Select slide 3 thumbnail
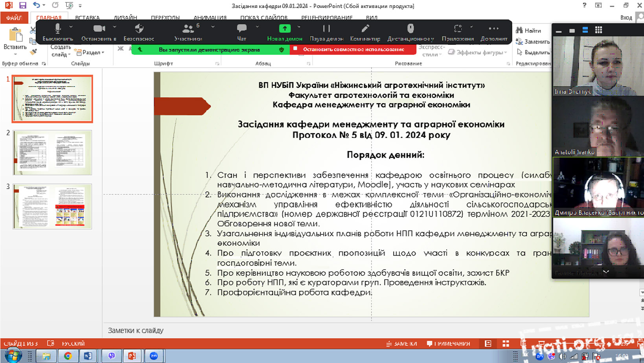The height and width of the screenshot is (363, 644). pos(52,206)
